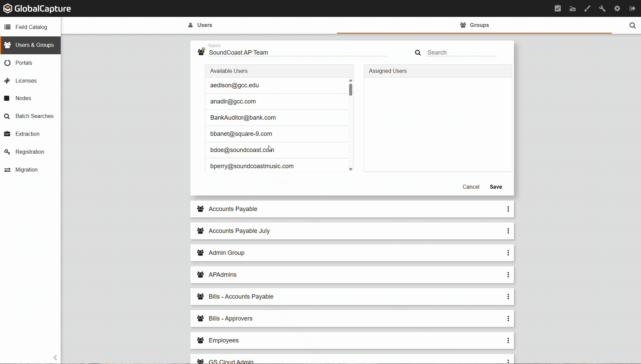This screenshot has height=364, width=641.
Task: Open Nodes in the sidebar
Action: point(30,98)
